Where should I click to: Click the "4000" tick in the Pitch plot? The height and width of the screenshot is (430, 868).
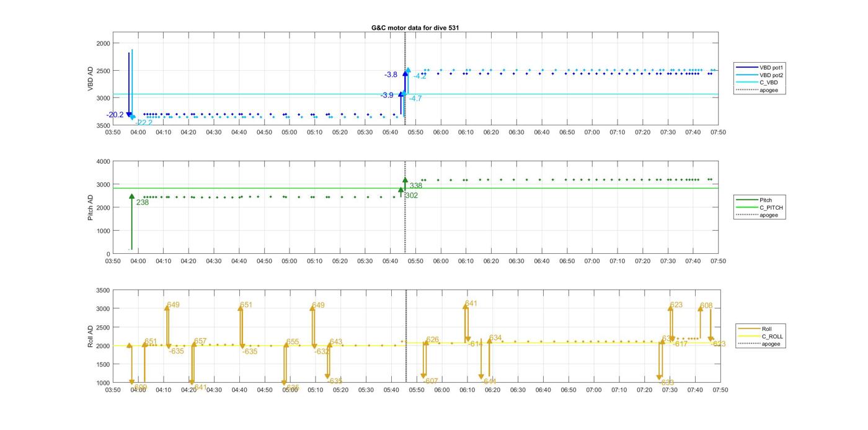pos(103,161)
